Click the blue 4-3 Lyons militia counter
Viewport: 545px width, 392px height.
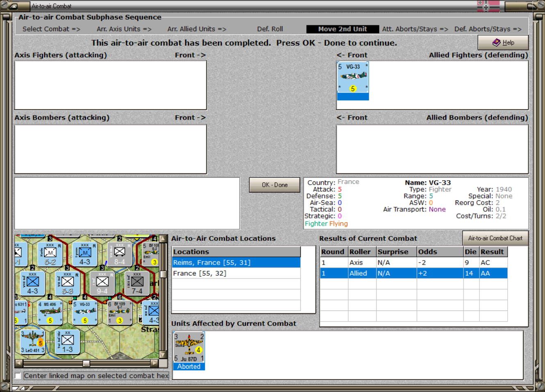[85, 254]
